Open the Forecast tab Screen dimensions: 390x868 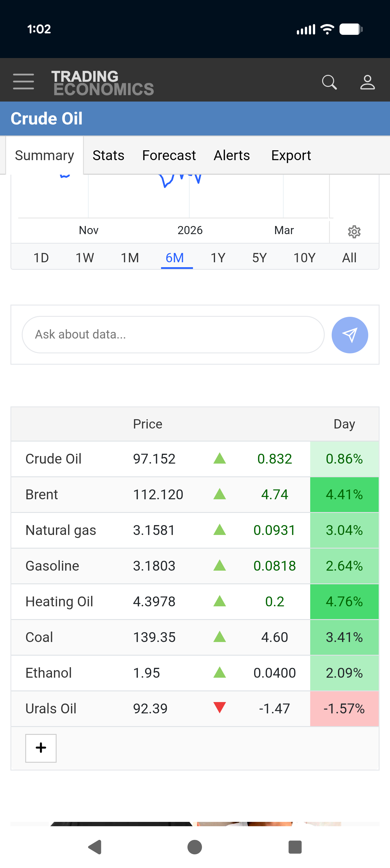click(169, 156)
